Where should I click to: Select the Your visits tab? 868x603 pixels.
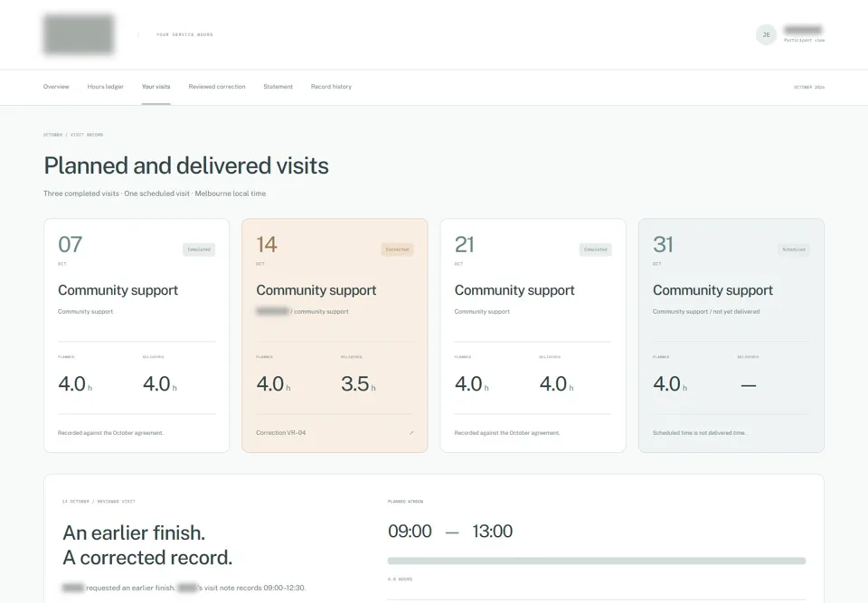point(156,87)
